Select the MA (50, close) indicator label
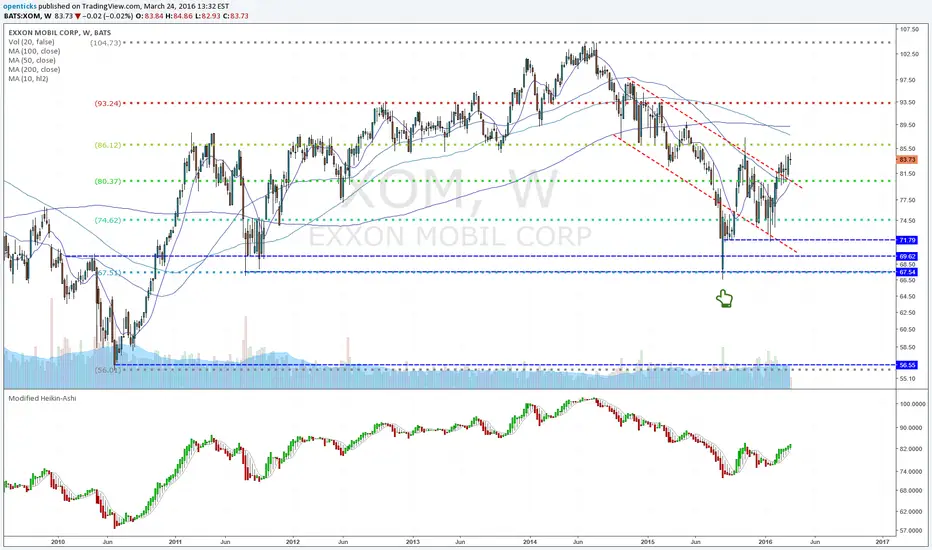 tap(32, 60)
